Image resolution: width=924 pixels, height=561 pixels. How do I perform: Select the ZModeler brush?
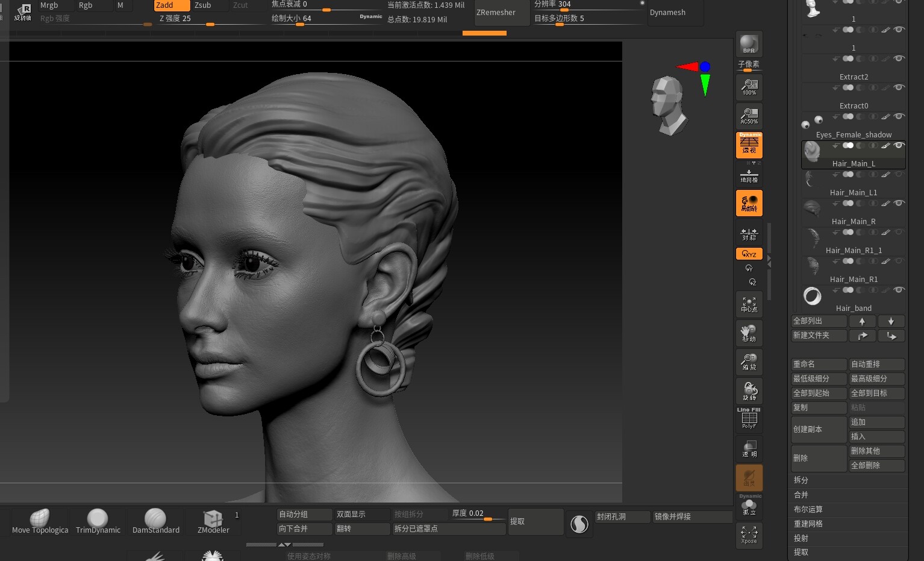[x=213, y=521]
